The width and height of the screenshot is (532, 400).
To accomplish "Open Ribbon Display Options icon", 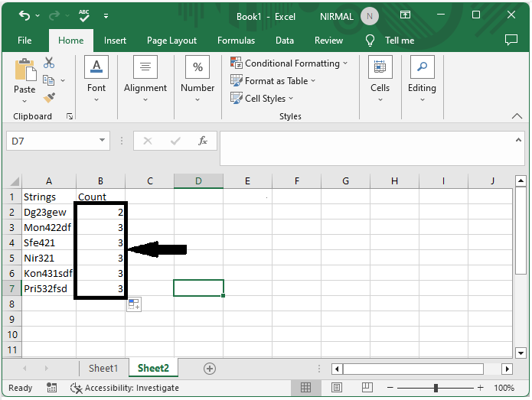I will pos(405,15).
